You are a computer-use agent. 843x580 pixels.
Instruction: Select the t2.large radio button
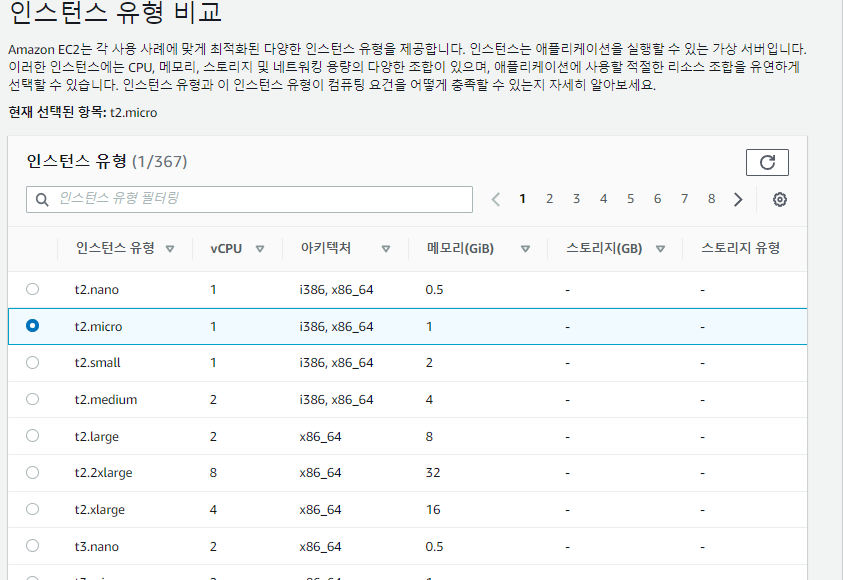(32, 435)
